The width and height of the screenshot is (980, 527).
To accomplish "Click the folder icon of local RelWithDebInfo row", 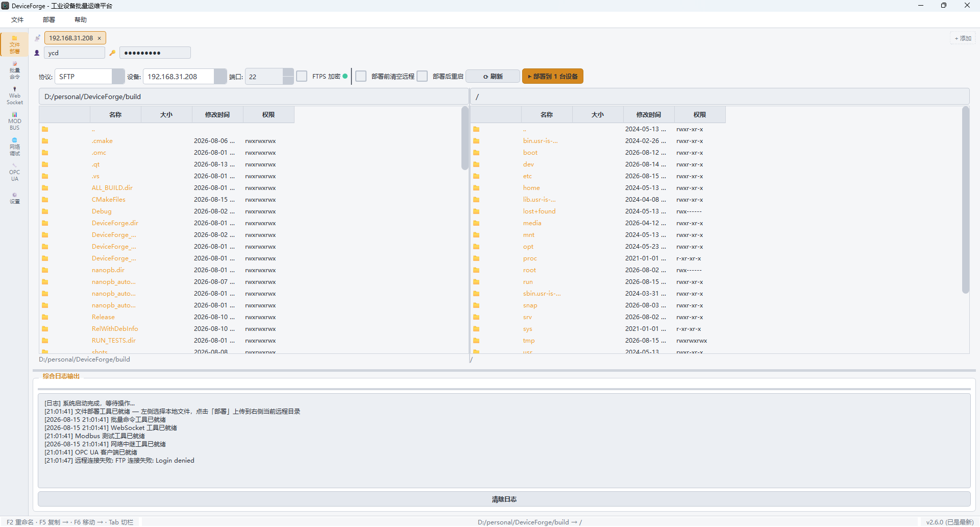I will click(45, 329).
